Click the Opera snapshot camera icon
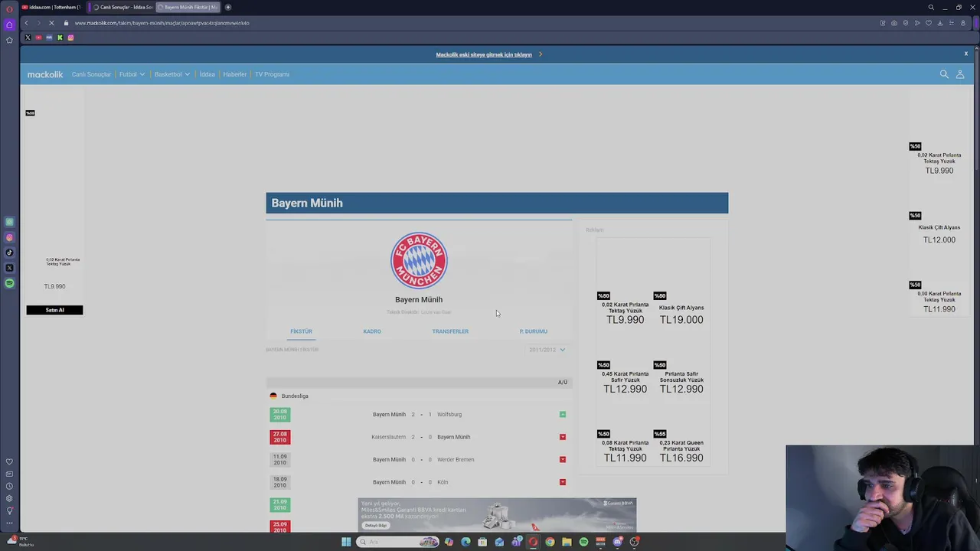This screenshot has width=980, height=551. [893, 23]
